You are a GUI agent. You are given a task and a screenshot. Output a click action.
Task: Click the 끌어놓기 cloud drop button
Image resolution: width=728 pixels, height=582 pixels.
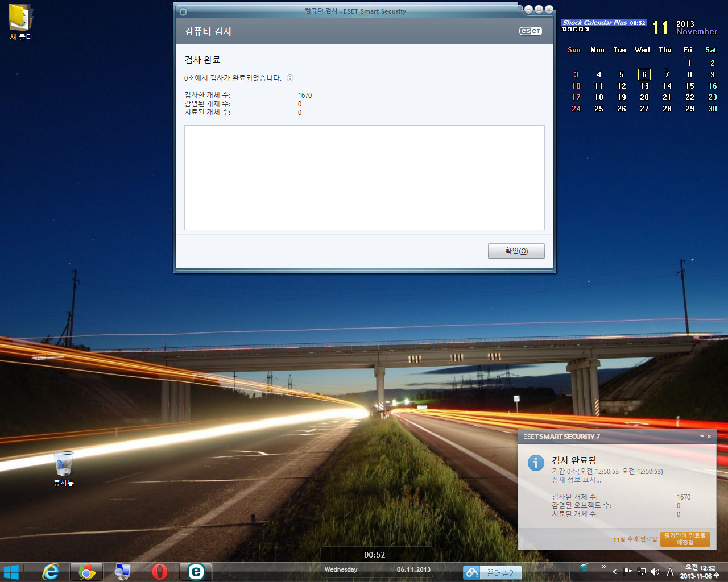(x=492, y=573)
